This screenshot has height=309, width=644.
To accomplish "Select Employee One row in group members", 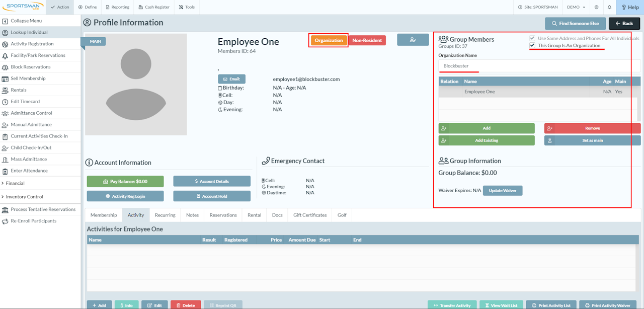I will pyautogui.click(x=538, y=92).
